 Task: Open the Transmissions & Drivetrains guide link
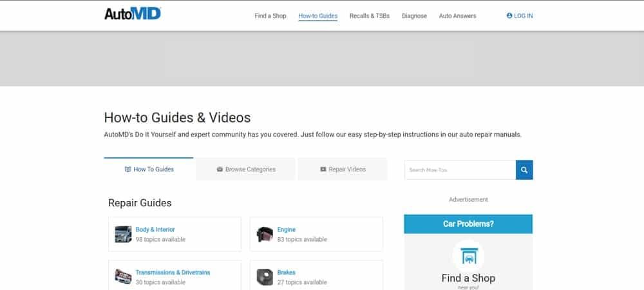[x=173, y=273]
